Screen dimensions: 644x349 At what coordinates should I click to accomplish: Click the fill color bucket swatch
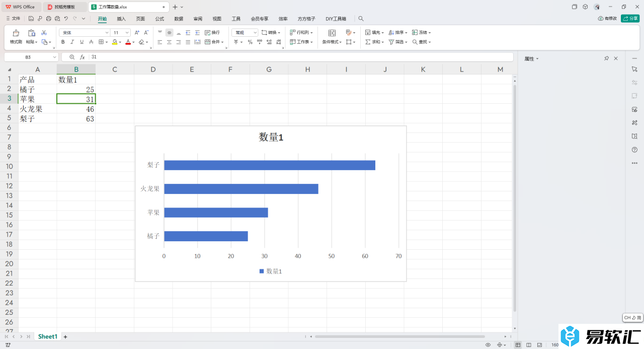coord(115,42)
